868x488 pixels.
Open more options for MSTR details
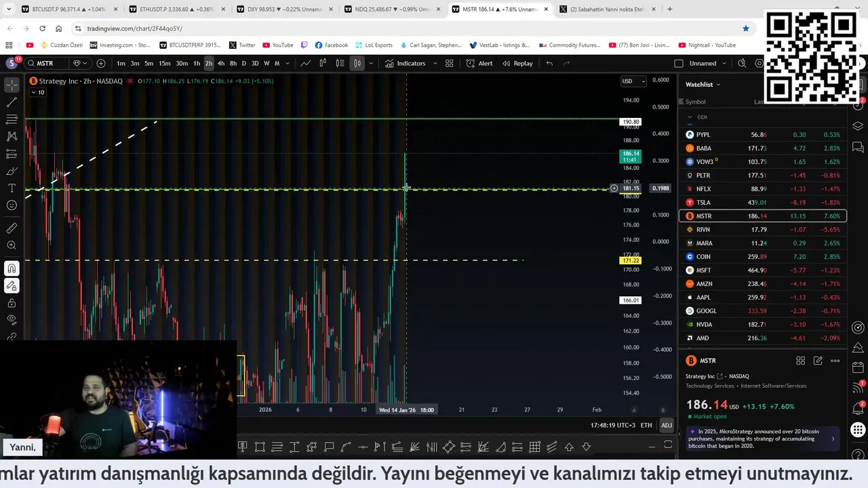click(x=835, y=361)
